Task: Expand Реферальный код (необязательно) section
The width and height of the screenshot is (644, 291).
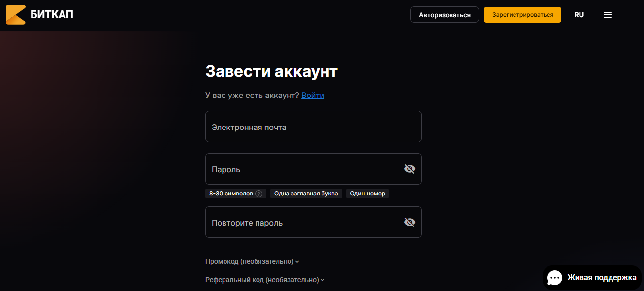Action: pyautogui.click(x=265, y=280)
